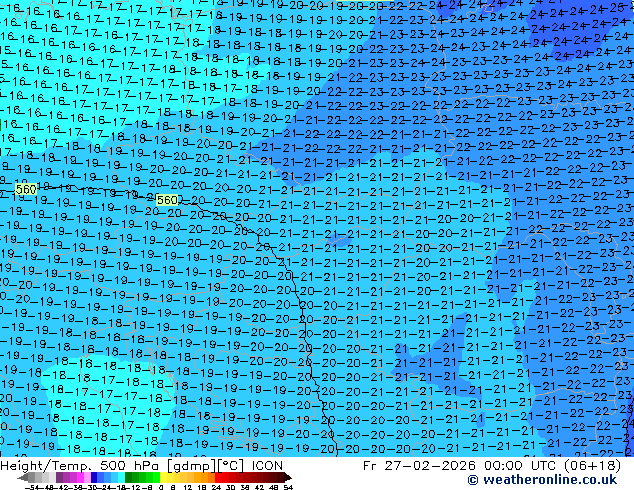Screen dimensions: 634x490
Task: Click the 560 contour label near map center
Action: tap(167, 200)
